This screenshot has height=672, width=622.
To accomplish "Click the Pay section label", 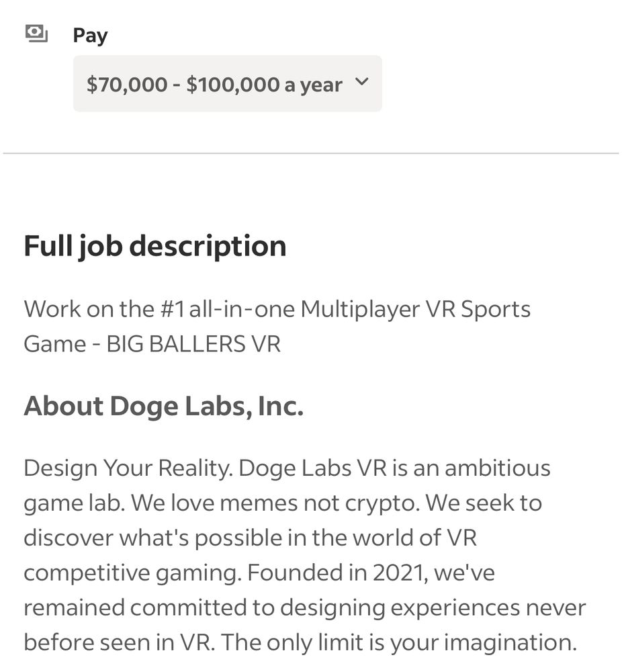I will pyautogui.click(x=91, y=36).
